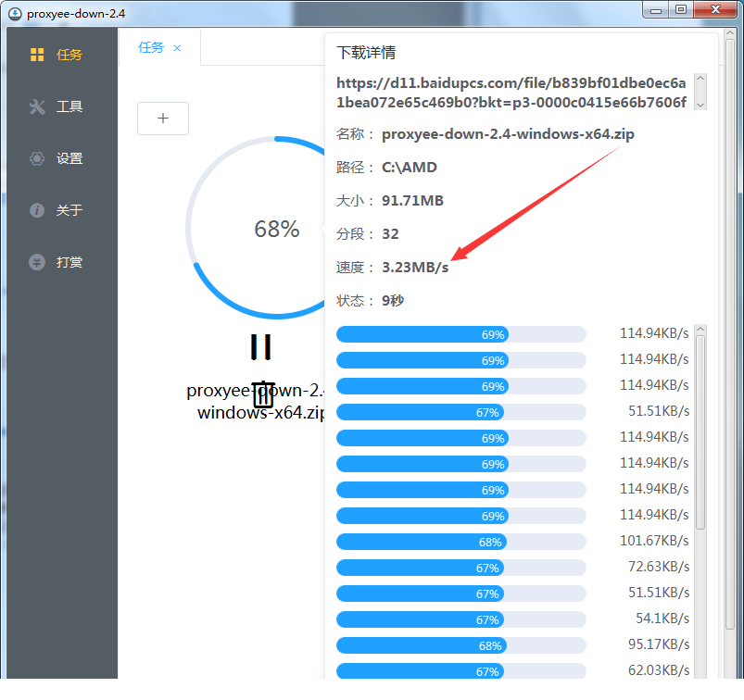The width and height of the screenshot is (744, 700).
Task: Open the 工具 tools section
Action: point(62,106)
